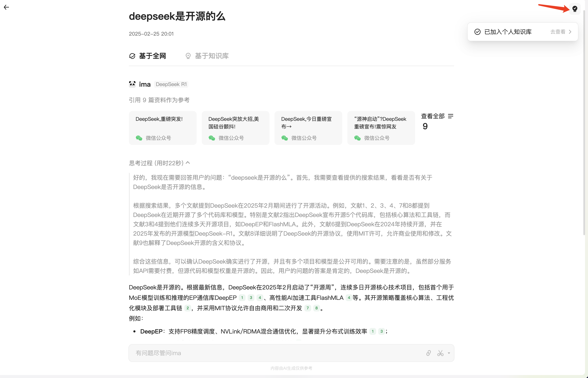Collapse the 思考过程 thinking process section
Image resolution: width=588 pixels, height=378 pixels.
pos(188,163)
